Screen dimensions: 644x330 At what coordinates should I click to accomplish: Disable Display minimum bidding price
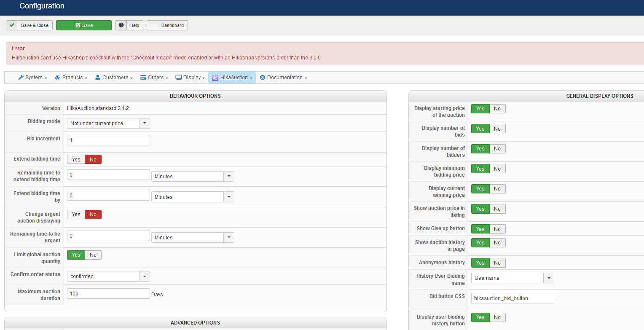click(497, 169)
